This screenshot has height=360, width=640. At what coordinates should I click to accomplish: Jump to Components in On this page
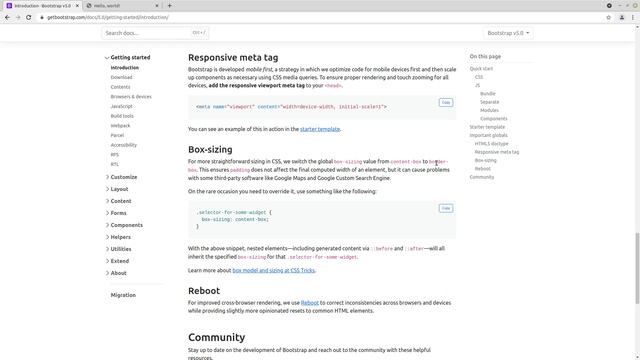coord(494,119)
